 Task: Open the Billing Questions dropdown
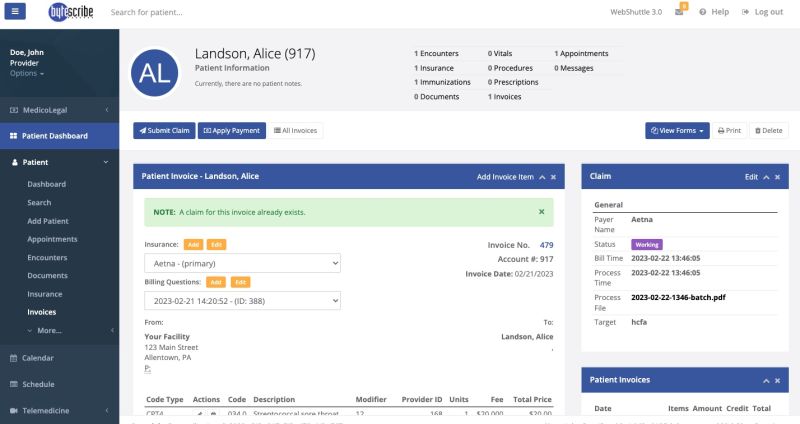coord(242,300)
